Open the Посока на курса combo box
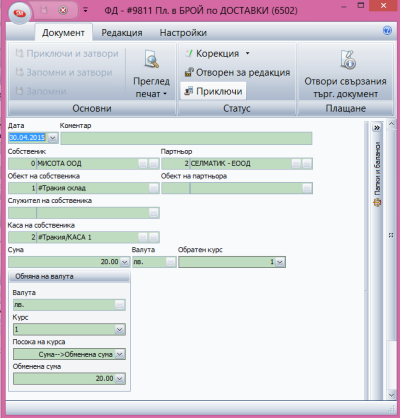This screenshot has width=400, height=418. [69, 354]
